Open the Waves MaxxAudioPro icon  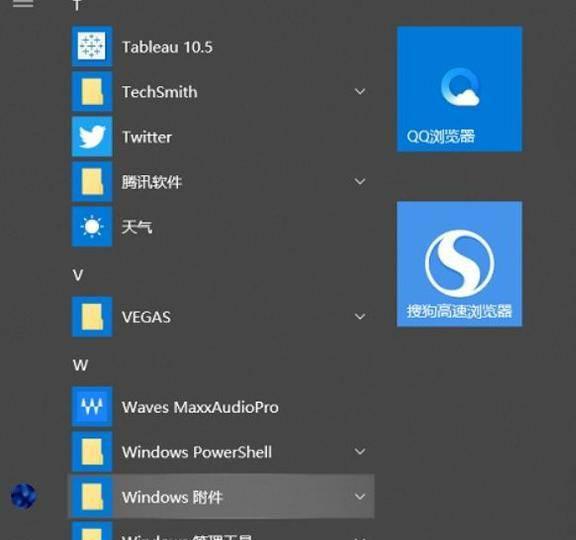[92, 406]
